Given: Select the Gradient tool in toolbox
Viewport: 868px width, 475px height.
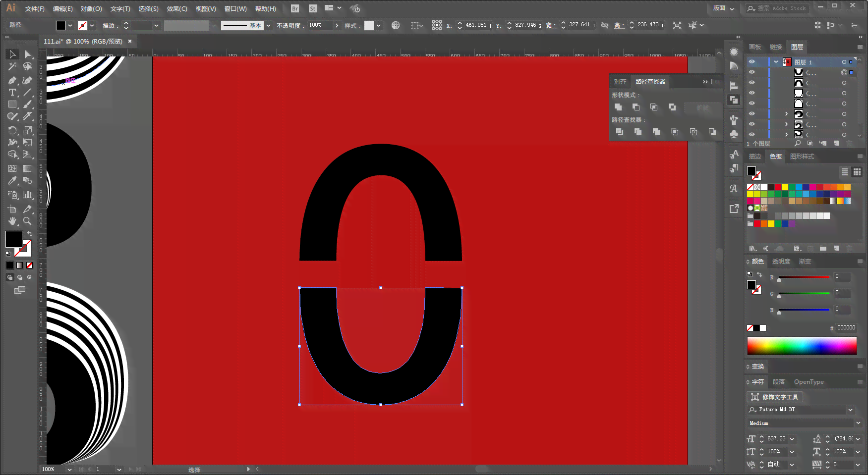Looking at the screenshot, I should (x=28, y=168).
